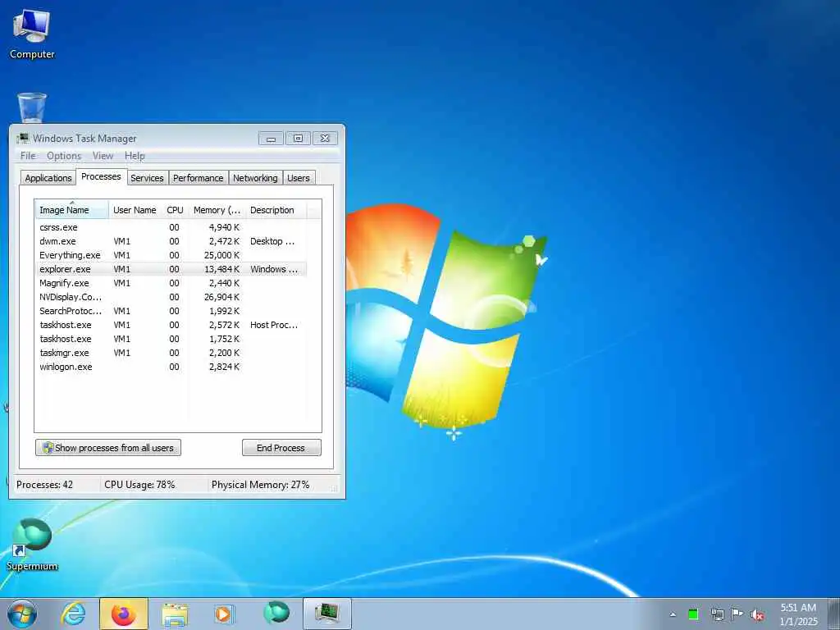Image resolution: width=840 pixels, height=630 pixels.
Task: Sort by Memory column header
Action: click(217, 210)
